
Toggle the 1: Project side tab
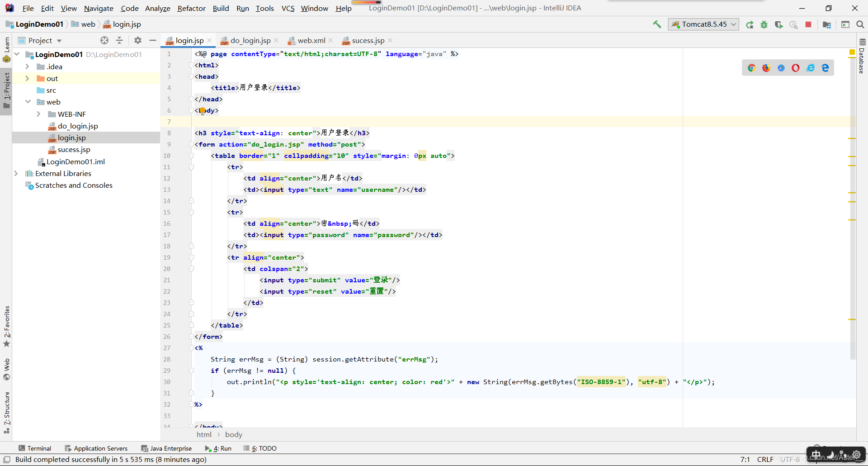pyautogui.click(x=6, y=91)
